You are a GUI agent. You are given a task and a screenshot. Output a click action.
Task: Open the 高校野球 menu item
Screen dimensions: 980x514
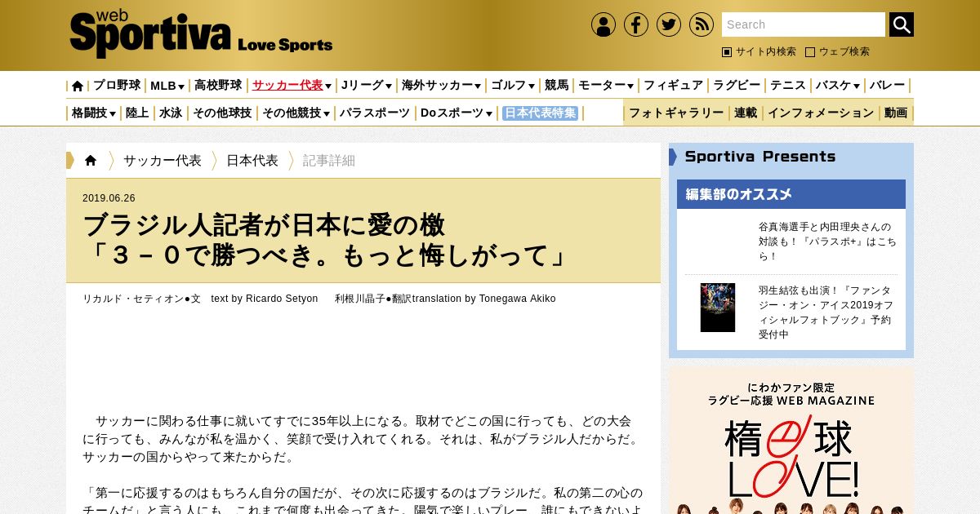pos(218,86)
